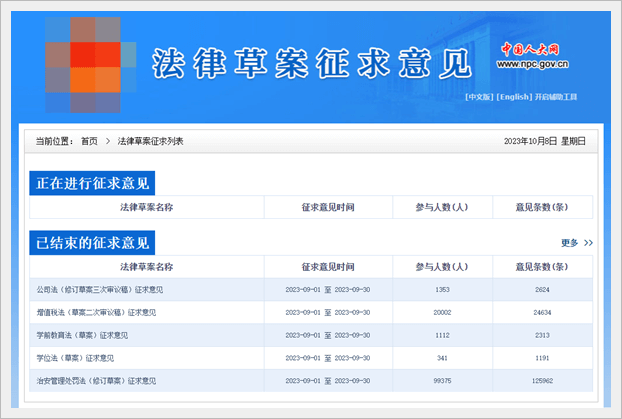Image resolution: width=622 pixels, height=419 pixels.
Task: Go to 首页 in breadcrumb
Action: (89, 141)
